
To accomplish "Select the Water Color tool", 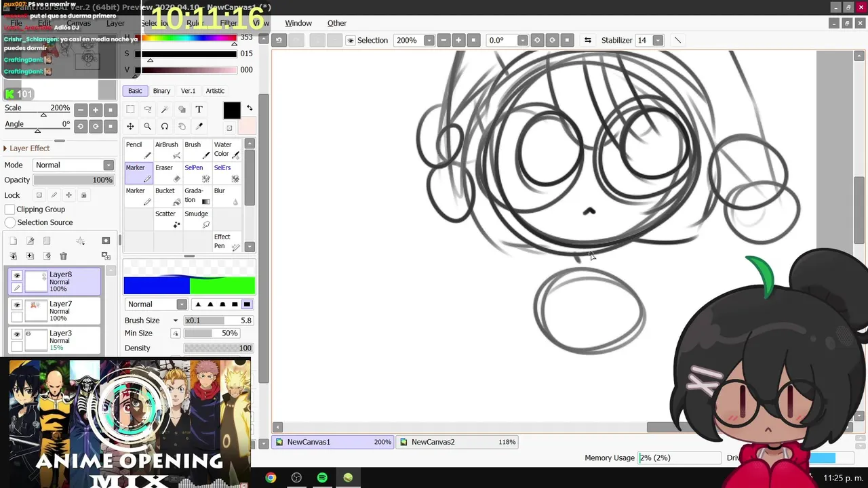I will [x=226, y=150].
